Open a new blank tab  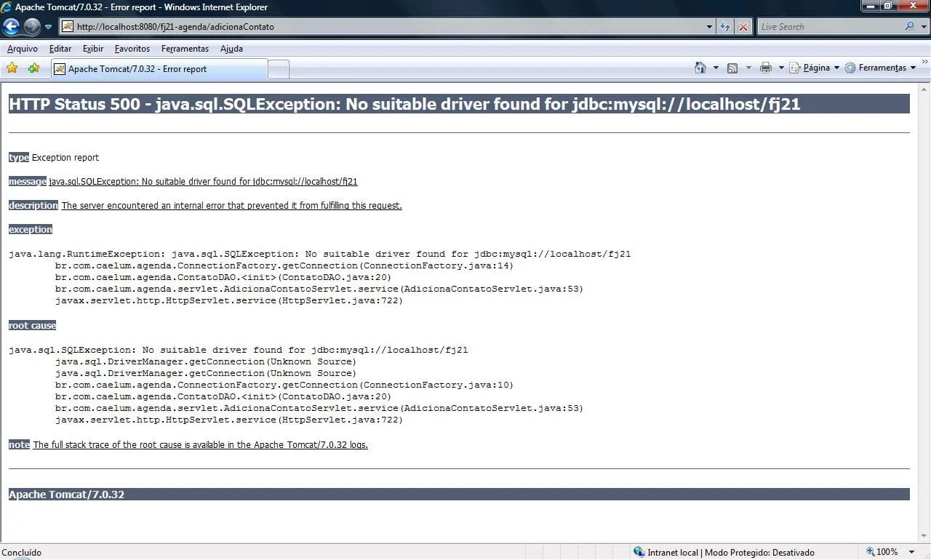(279, 69)
